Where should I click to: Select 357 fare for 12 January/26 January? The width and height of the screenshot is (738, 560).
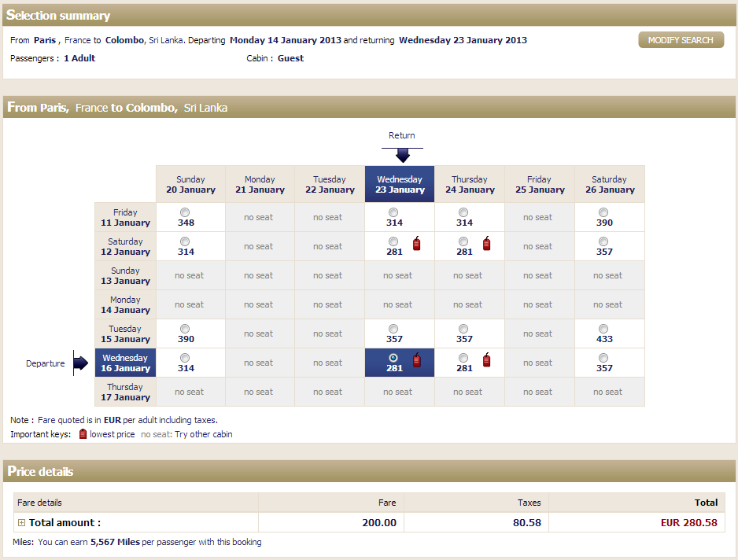(603, 241)
